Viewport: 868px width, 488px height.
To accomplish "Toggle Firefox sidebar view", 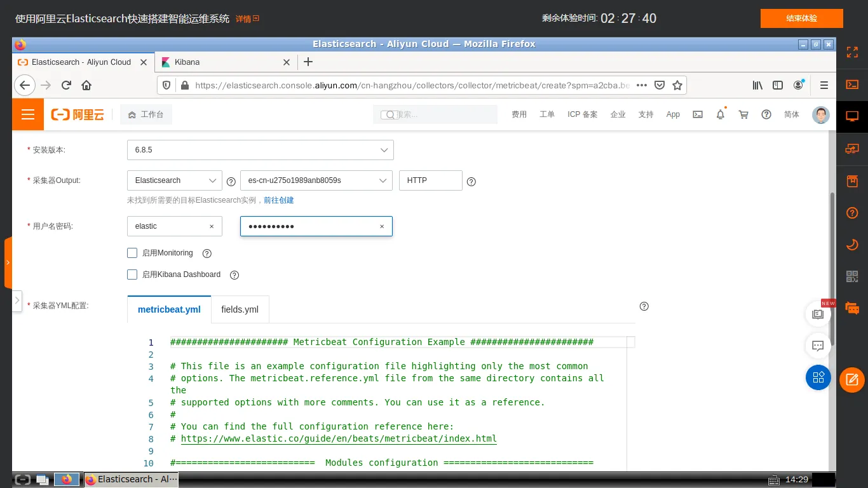I will tap(778, 85).
